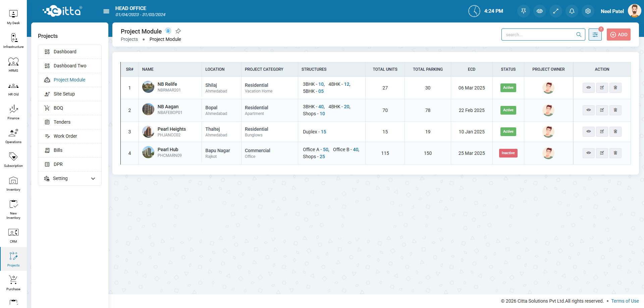Screen dimensions: 644x308
Task: Delete the NB Relife project
Action: click(615, 88)
